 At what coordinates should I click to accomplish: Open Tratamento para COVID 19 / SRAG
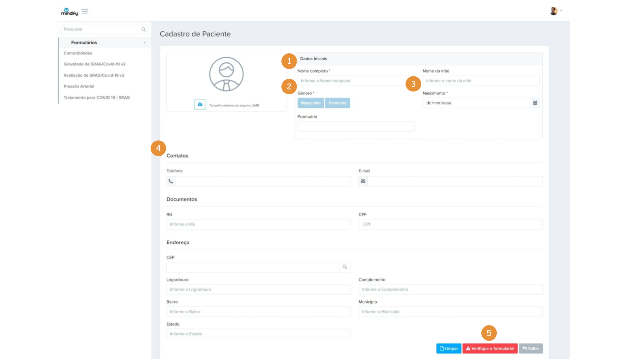(97, 98)
